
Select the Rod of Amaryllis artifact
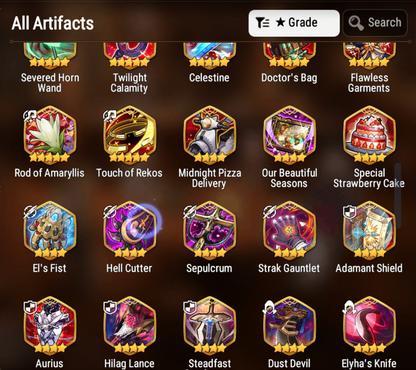tap(50, 135)
